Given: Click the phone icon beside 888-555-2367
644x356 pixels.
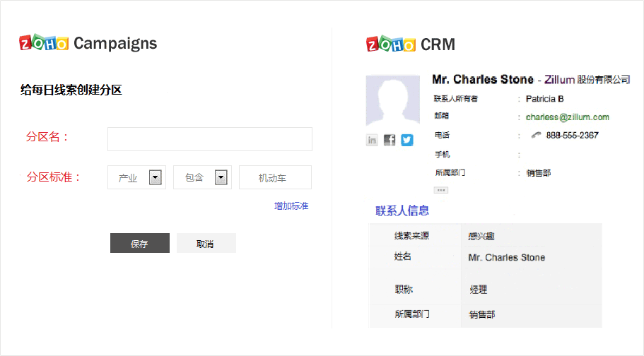Looking at the screenshot, I should (x=536, y=135).
